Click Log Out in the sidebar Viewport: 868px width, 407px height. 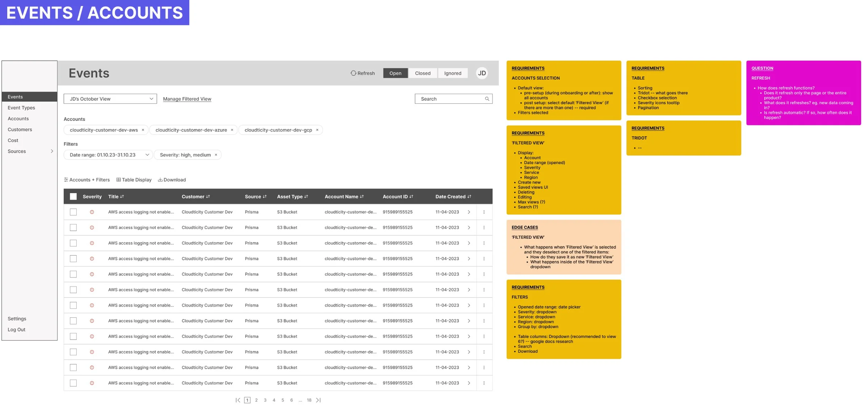[16, 330]
